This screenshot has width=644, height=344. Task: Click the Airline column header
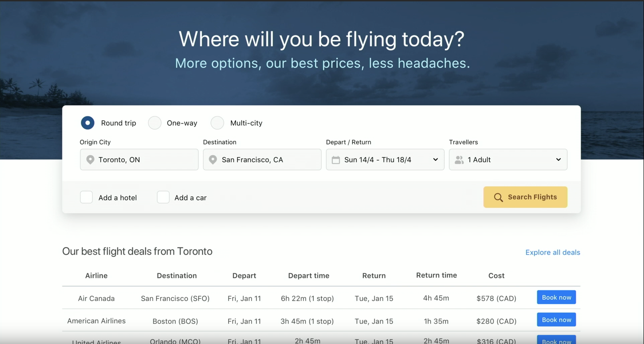(96, 276)
